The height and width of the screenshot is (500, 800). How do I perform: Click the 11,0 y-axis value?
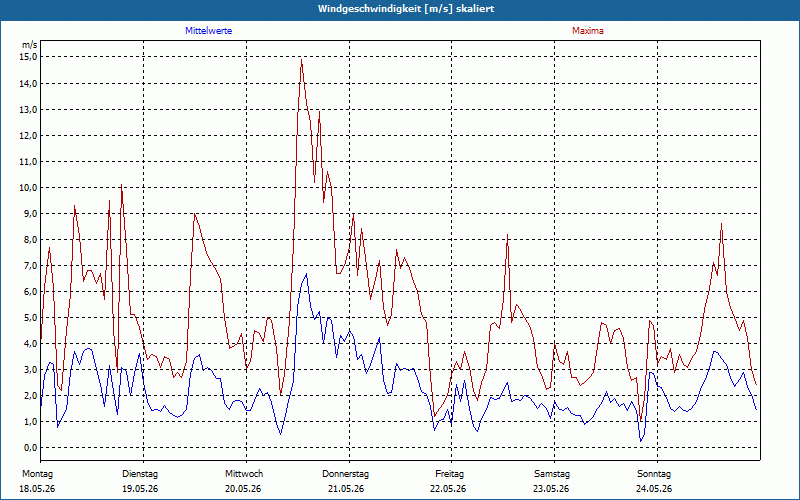[29, 161]
